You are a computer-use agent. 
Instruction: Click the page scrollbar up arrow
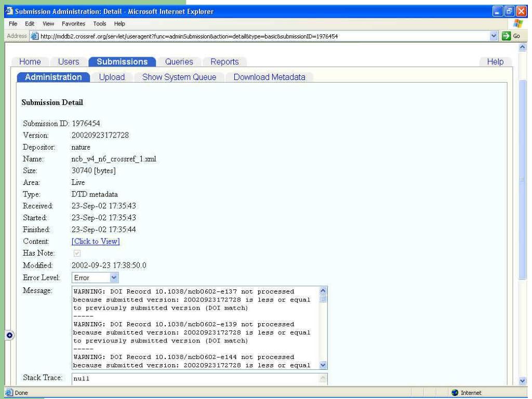(x=523, y=47)
